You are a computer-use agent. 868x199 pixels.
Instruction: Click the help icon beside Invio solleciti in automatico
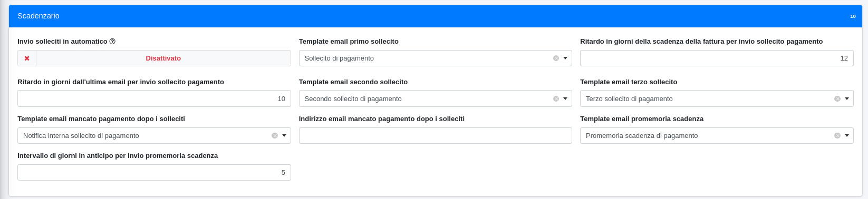click(112, 41)
